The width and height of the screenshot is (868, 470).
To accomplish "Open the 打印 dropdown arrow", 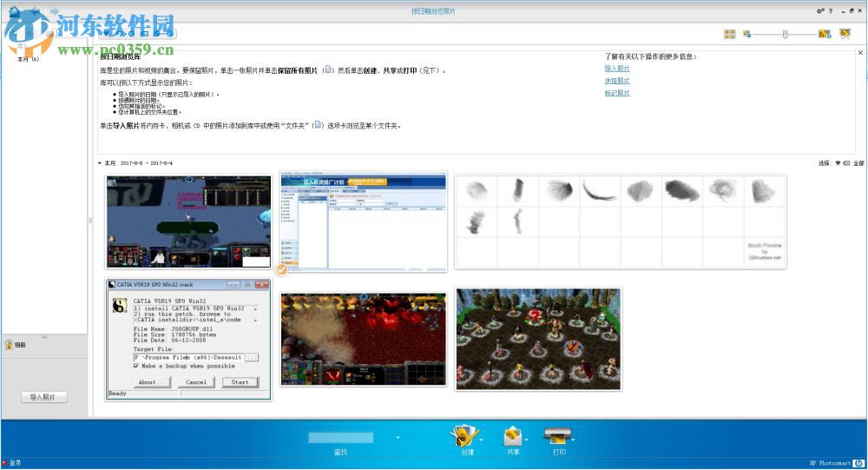I will click(573, 440).
